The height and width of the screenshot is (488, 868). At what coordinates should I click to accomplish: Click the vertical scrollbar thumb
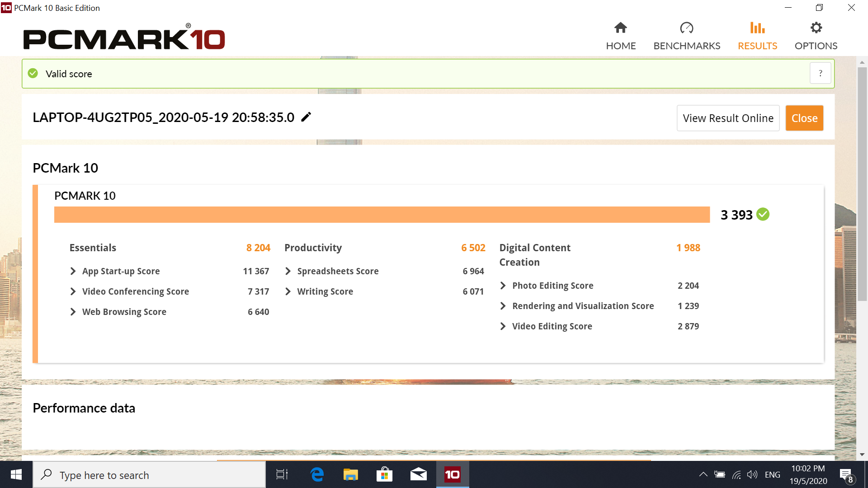(862, 184)
